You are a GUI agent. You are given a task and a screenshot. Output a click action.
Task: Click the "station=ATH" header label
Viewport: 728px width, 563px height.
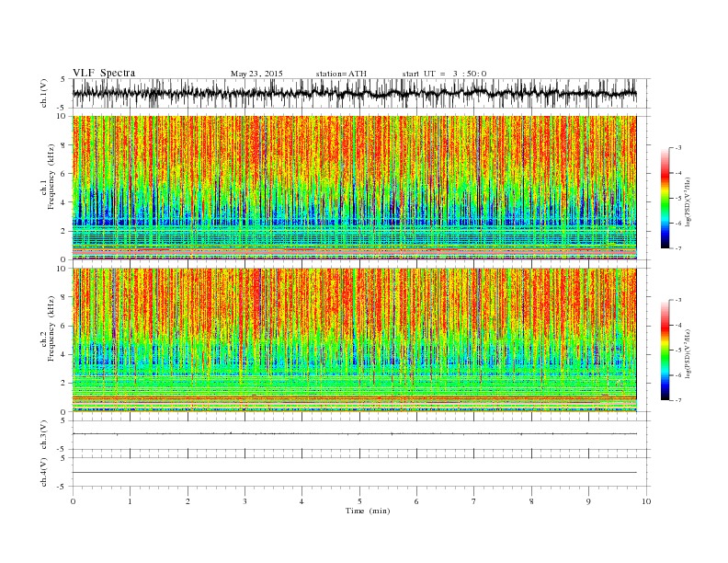tap(341, 74)
